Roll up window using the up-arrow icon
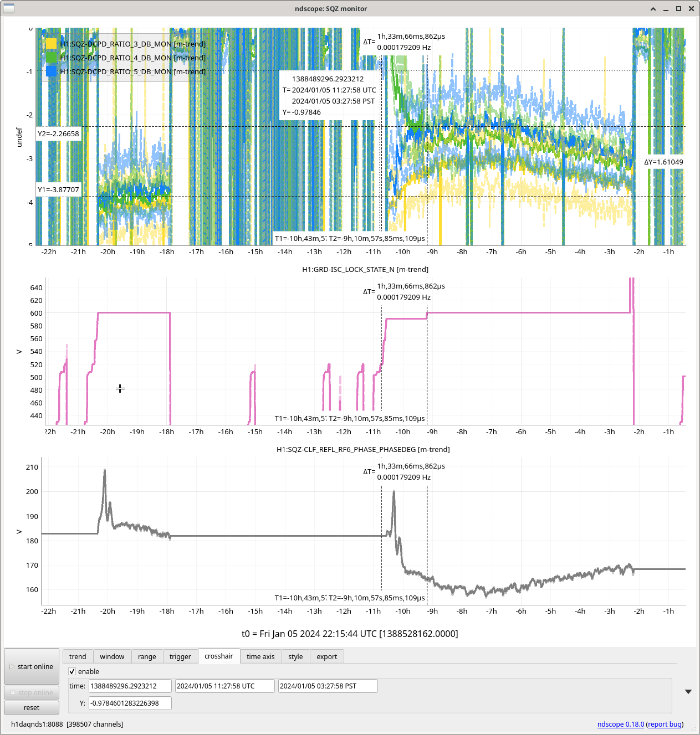Image resolution: width=700 pixels, height=735 pixels. tap(653, 9)
